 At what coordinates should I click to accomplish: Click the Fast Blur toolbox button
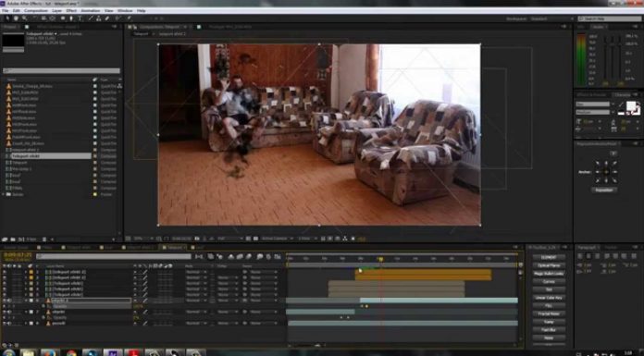(549, 330)
